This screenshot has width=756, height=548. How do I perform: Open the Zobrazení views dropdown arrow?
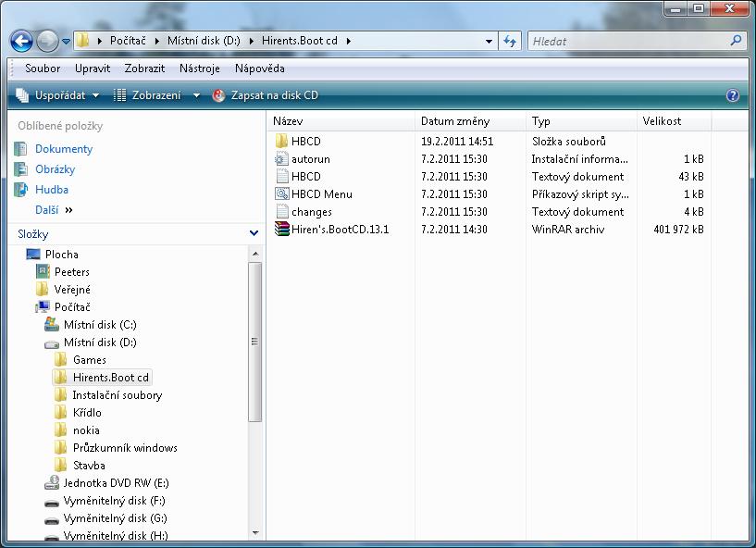(196, 95)
